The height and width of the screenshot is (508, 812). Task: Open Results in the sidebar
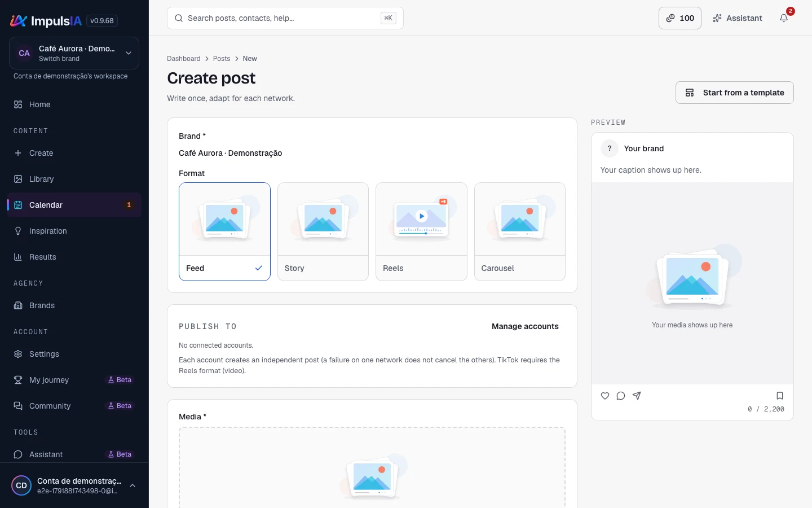[x=74, y=257]
